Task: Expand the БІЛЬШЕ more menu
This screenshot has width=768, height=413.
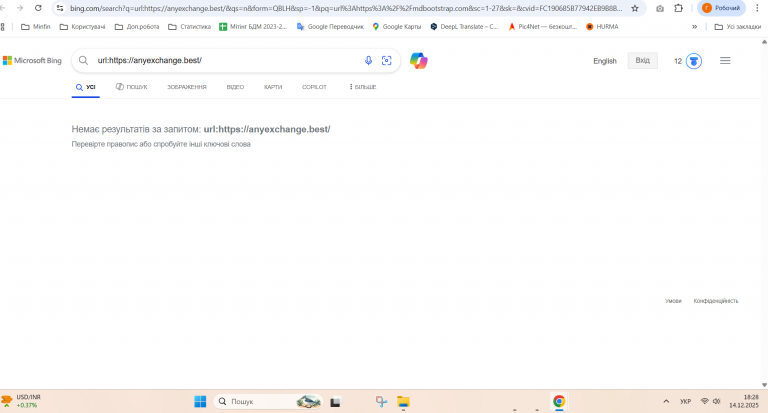Action: (363, 87)
